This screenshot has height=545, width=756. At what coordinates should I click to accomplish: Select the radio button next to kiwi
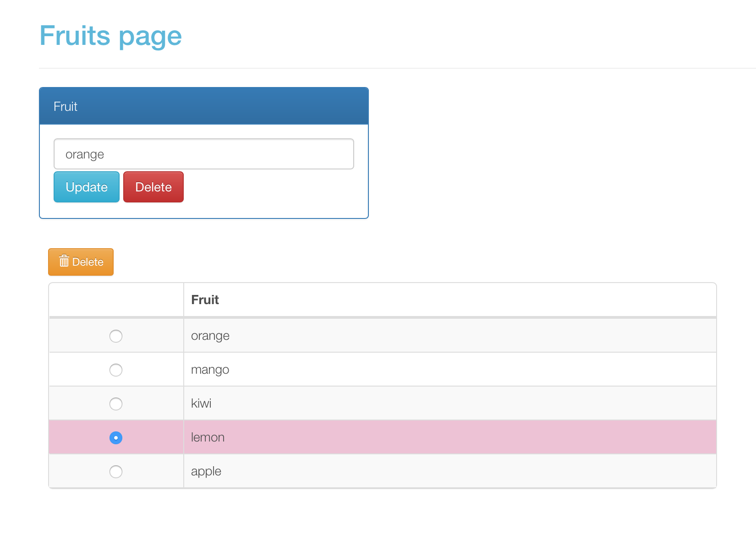coord(116,403)
